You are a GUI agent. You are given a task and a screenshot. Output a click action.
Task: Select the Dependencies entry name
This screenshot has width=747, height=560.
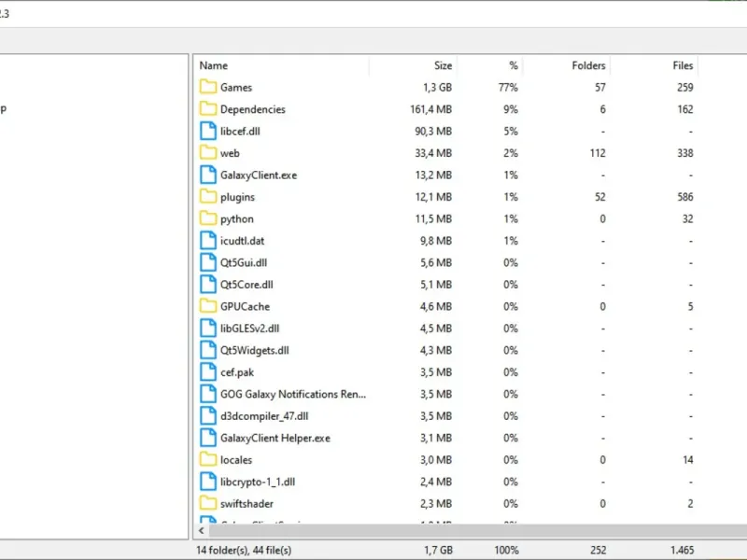pyautogui.click(x=253, y=109)
